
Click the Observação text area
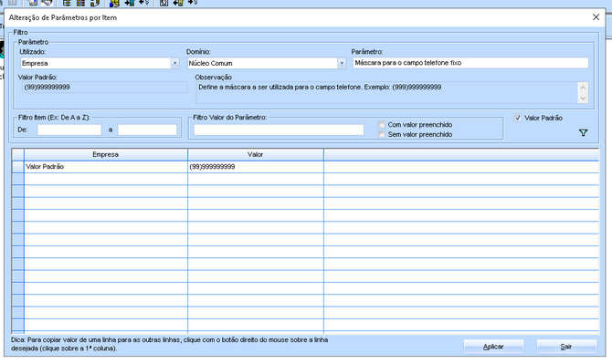pos(386,93)
